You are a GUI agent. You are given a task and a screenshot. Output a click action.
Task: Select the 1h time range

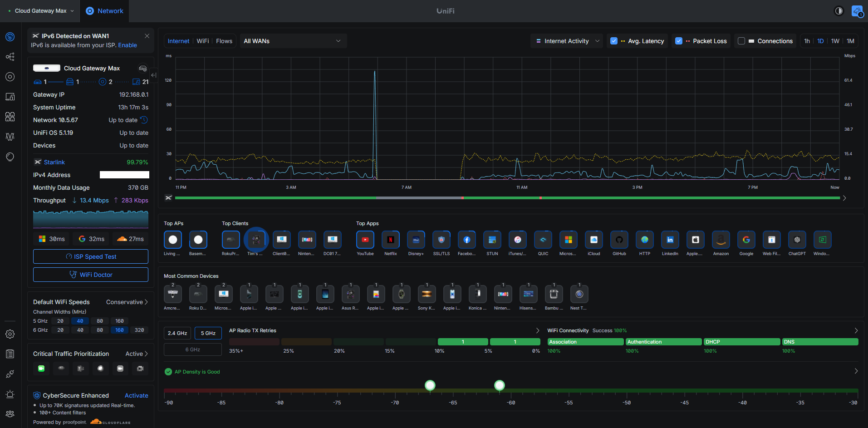pyautogui.click(x=807, y=41)
